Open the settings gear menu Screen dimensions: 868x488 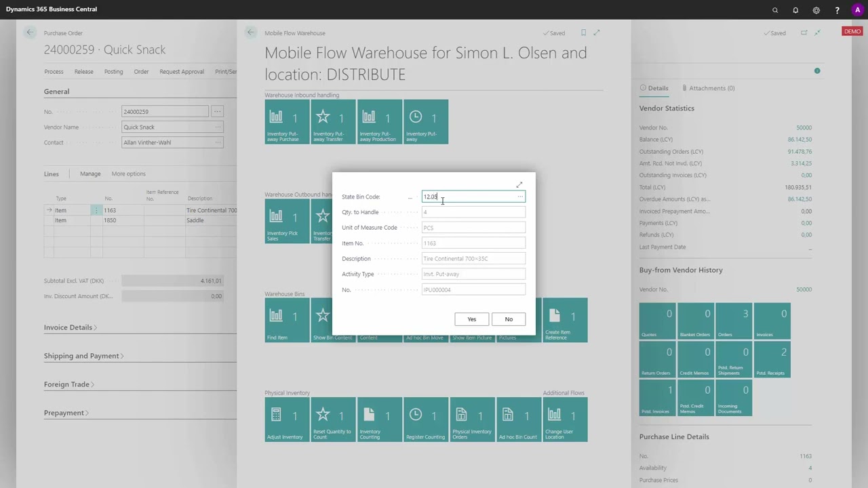[816, 10]
